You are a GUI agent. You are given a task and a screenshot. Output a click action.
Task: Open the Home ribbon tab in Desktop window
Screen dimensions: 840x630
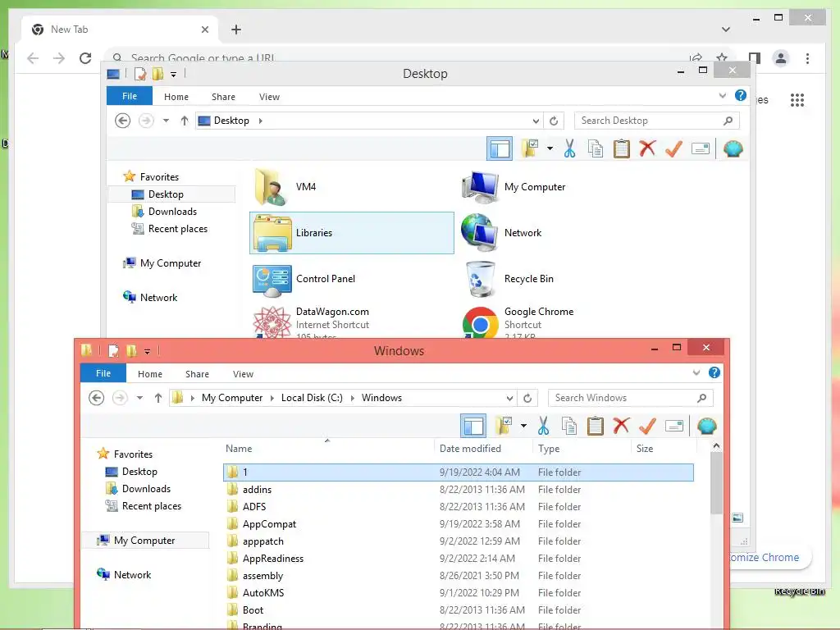coord(176,97)
